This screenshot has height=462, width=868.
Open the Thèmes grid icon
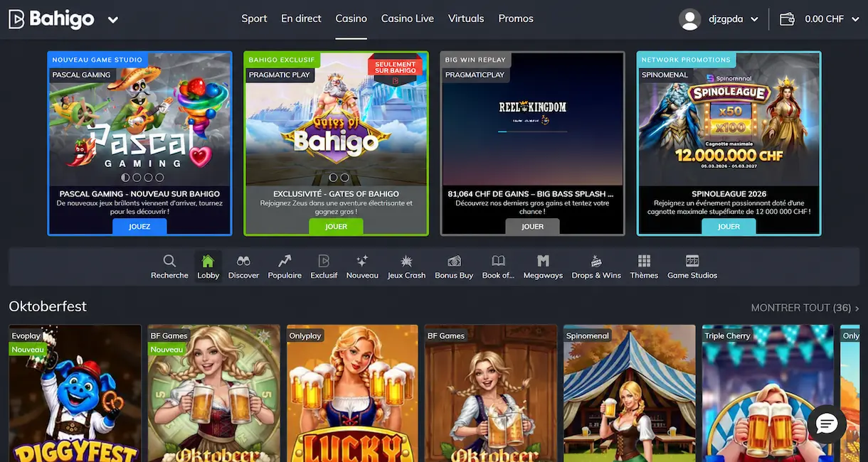[x=644, y=262]
